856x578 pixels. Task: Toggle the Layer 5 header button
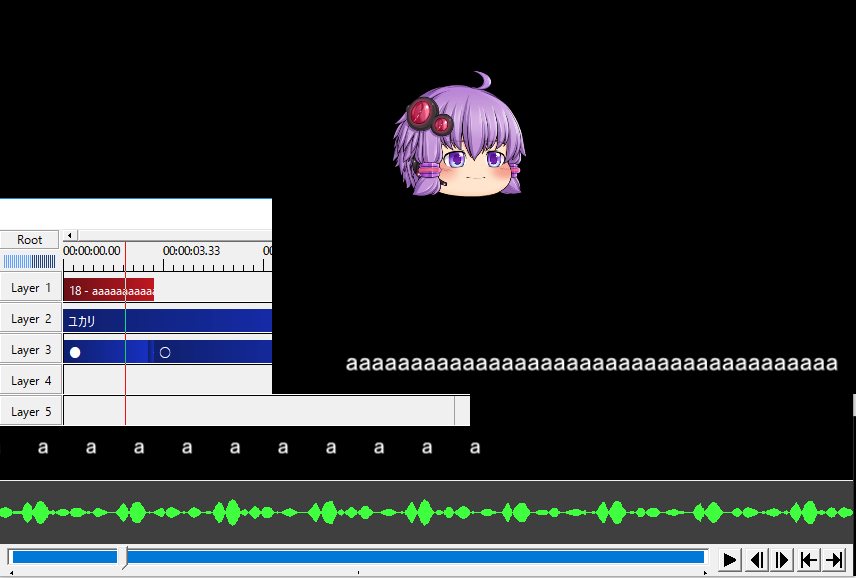pyautogui.click(x=30, y=412)
